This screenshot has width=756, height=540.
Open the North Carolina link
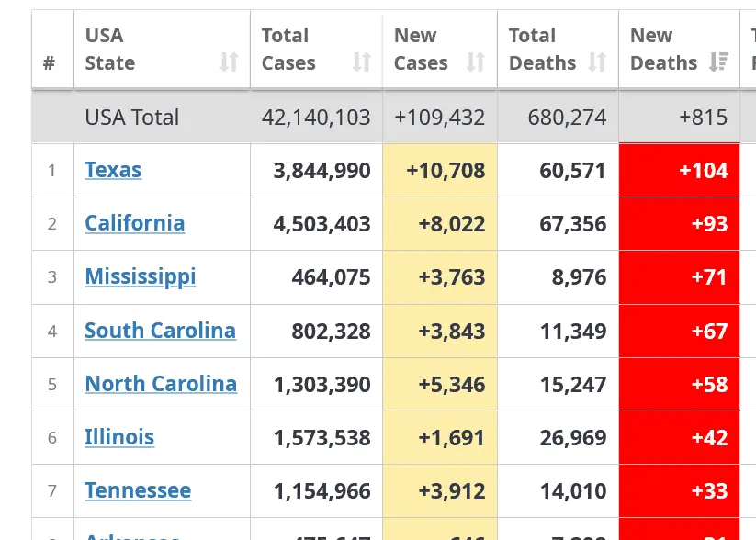coord(161,384)
